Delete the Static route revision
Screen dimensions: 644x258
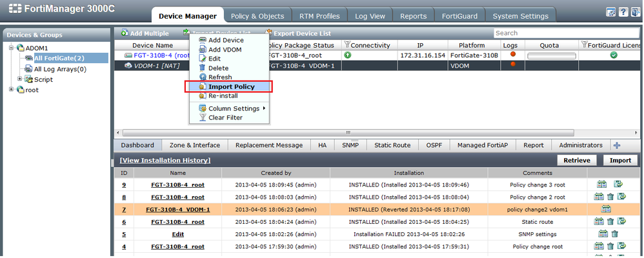click(610, 222)
